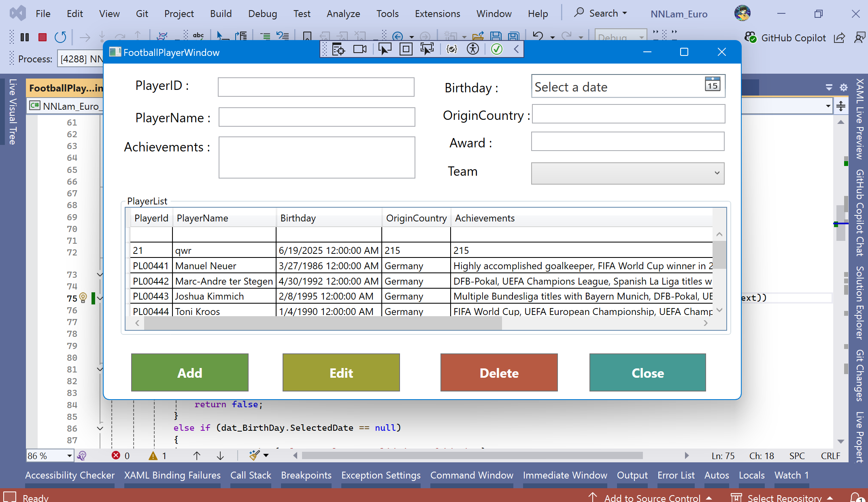Open the 86 % zoom dropdown
Viewport: 868px width, 502px height.
coord(70,456)
